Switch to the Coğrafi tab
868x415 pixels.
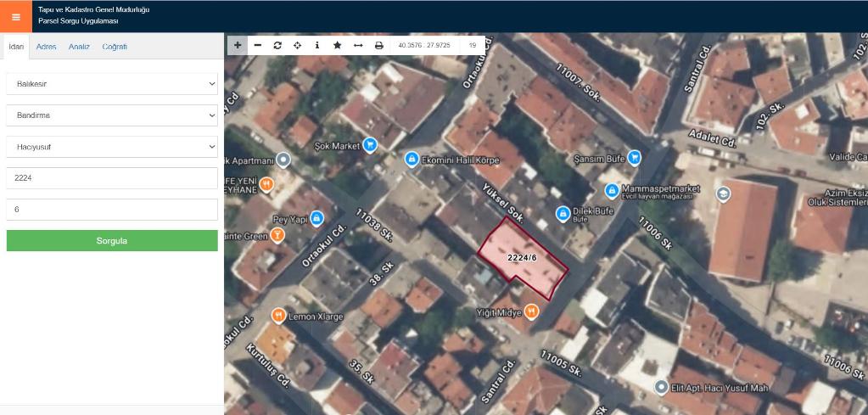coord(115,47)
